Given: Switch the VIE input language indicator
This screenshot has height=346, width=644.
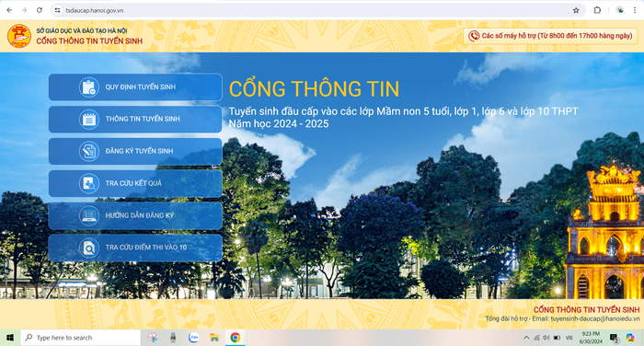Looking at the screenshot, I should (569, 338).
